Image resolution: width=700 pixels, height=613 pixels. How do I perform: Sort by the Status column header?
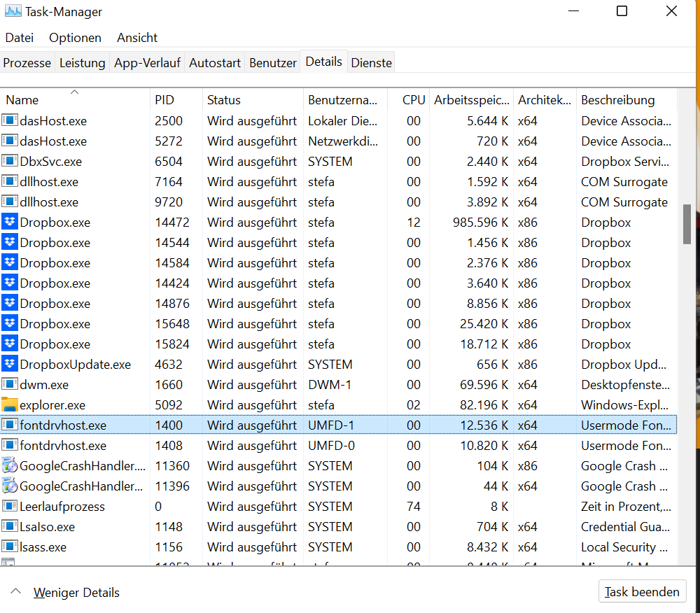(x=253, y=99)
